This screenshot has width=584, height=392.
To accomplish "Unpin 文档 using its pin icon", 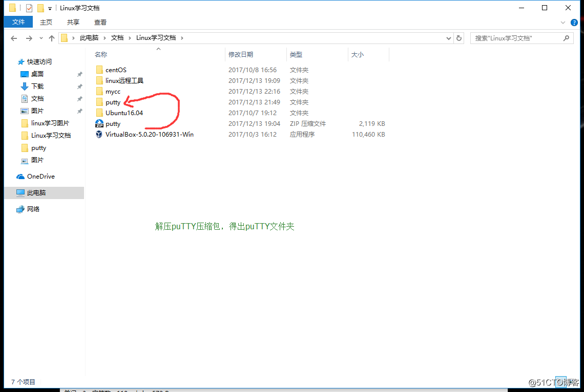I will coord(80,99).
